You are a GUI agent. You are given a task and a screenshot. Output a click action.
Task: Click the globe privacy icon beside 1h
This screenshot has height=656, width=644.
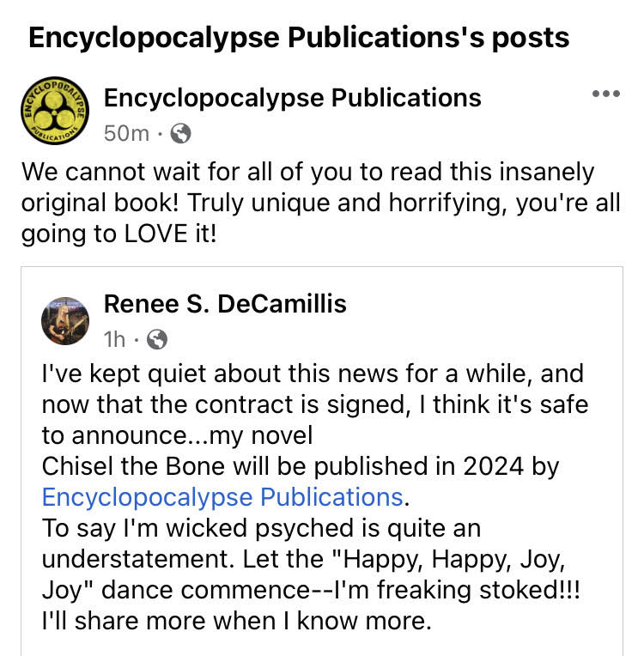pyautogui.click(x=157, y=340)
